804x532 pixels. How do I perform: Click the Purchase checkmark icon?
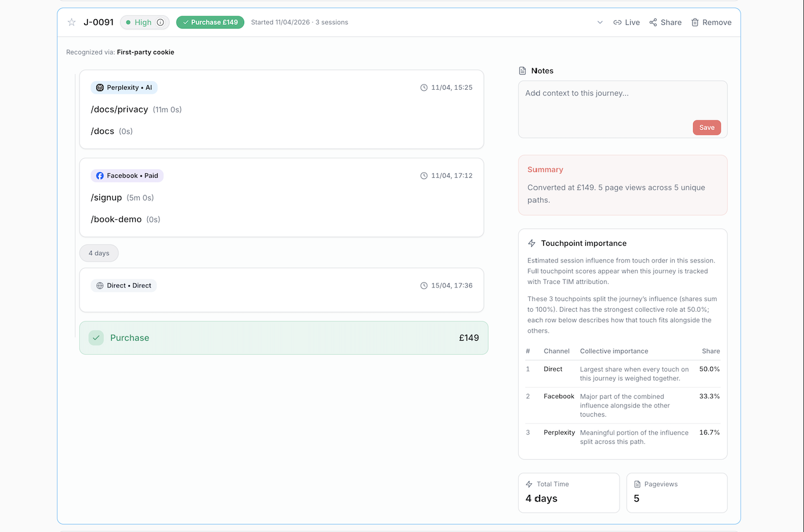coord(96,338)
